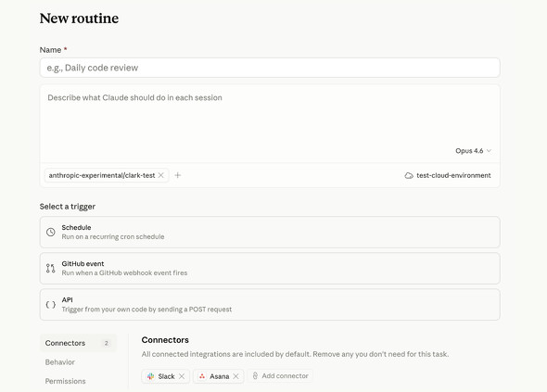Click the API curly braces icon
The image size is (547, 392).
point(51,305)
